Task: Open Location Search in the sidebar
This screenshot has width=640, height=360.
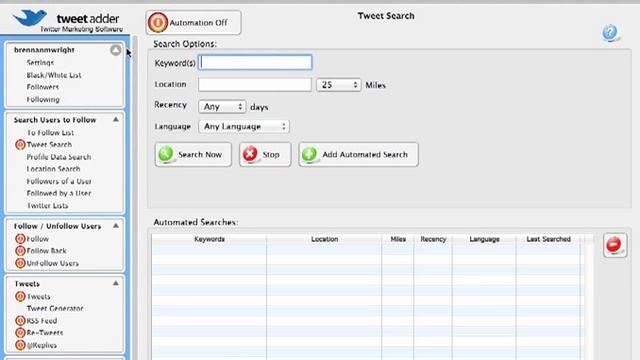Action: click(53, 169)
